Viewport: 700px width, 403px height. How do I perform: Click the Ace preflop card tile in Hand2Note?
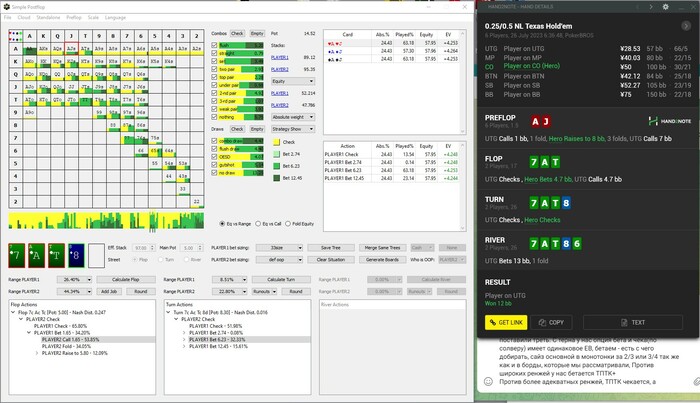click(x=535, y=121)
